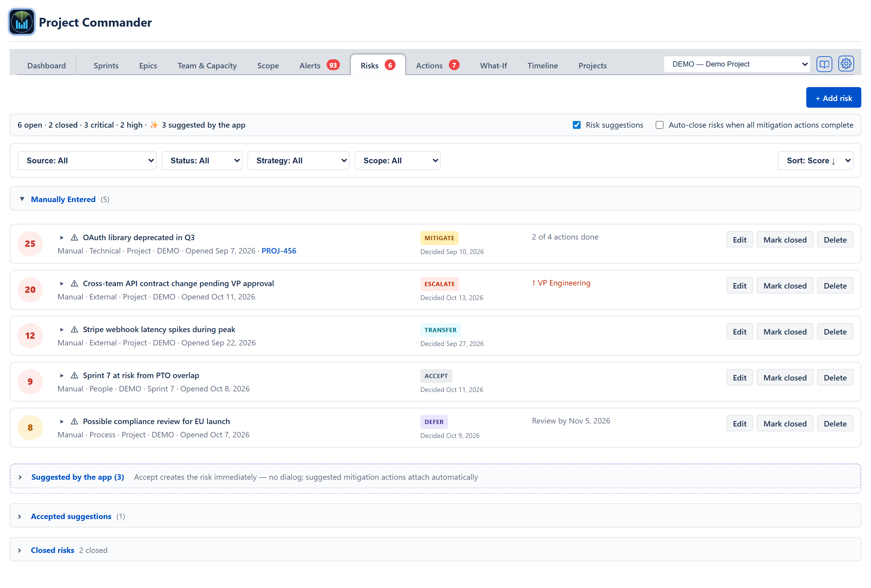The width and height of the screenshot is (871, 588).
Task: Open the DEMO — Demo Project selector
Action: [x=736, y=64]
